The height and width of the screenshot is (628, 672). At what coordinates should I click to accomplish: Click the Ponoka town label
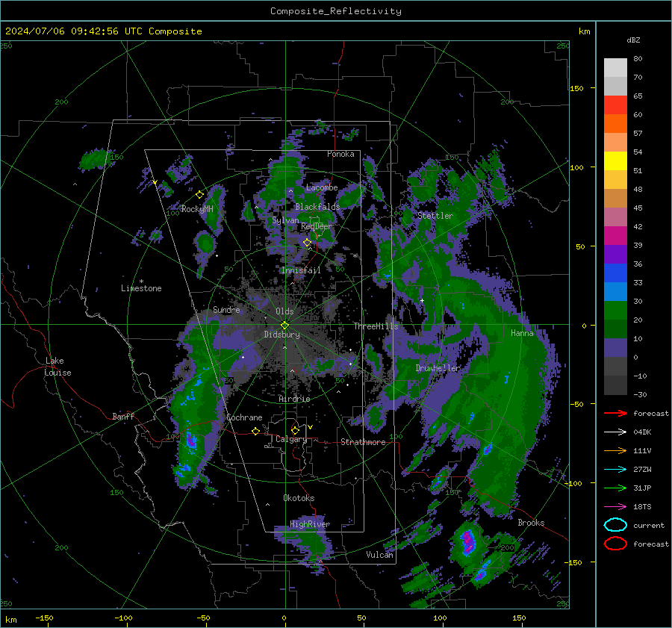(340, 154)
